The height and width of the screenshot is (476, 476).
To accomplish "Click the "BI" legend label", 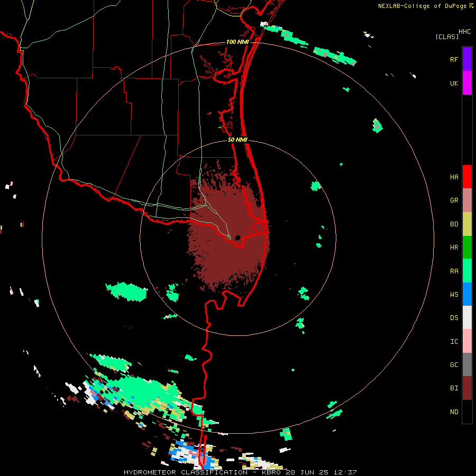I will pyautogui.click(x=454, y=388).
